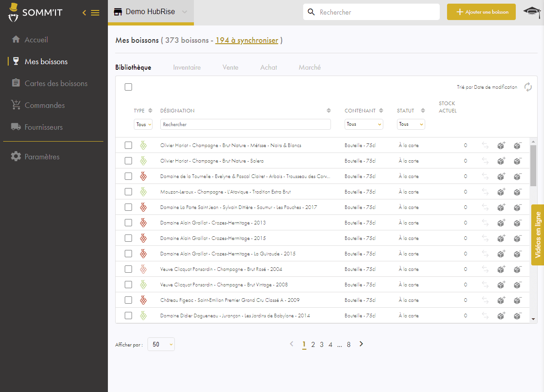Screen dimensions: 544x392
Task: Click refresh icon next to sort label
Action: [x=528, y=87]
